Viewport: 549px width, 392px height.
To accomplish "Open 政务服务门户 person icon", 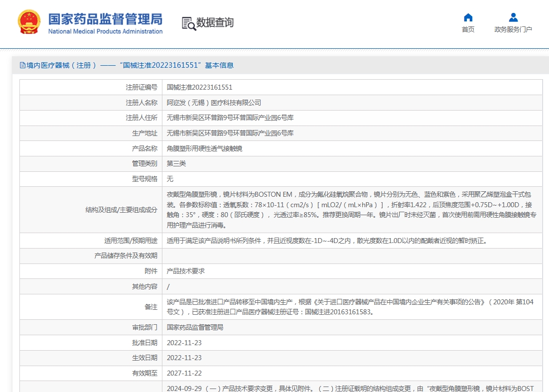I will 513,17.
